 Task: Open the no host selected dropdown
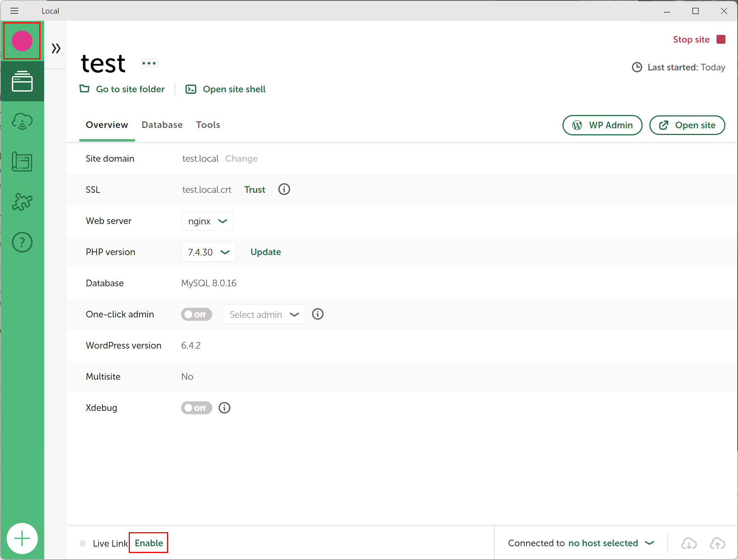(611, 543)
